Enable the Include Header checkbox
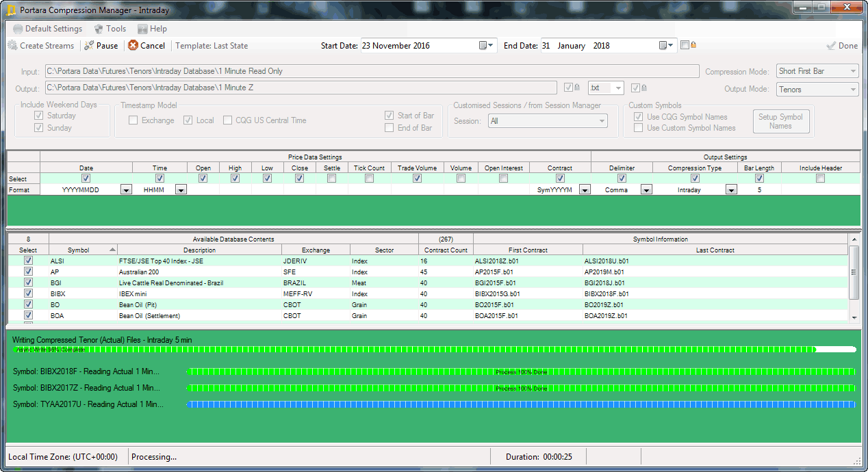 click(x=820, y=179)
